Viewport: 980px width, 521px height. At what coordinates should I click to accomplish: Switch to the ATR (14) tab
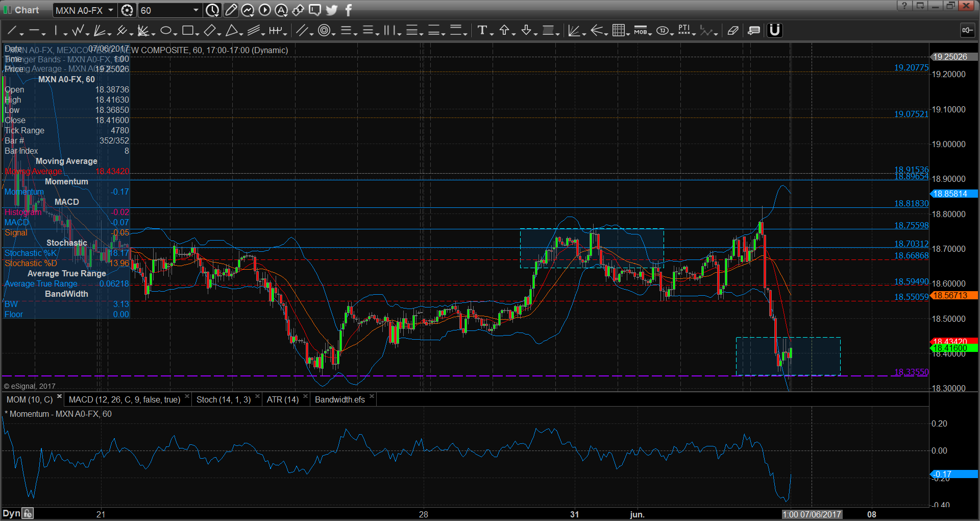(283, 399)
